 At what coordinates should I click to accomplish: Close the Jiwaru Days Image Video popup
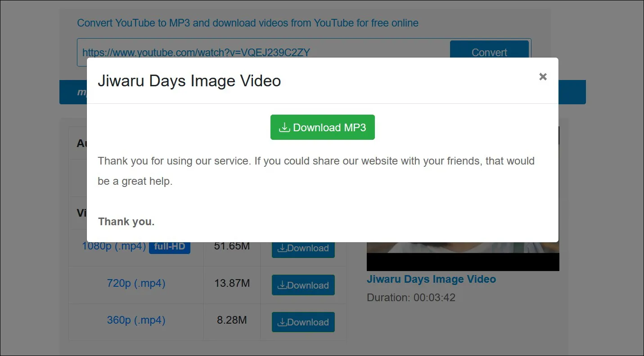point(543,77)
